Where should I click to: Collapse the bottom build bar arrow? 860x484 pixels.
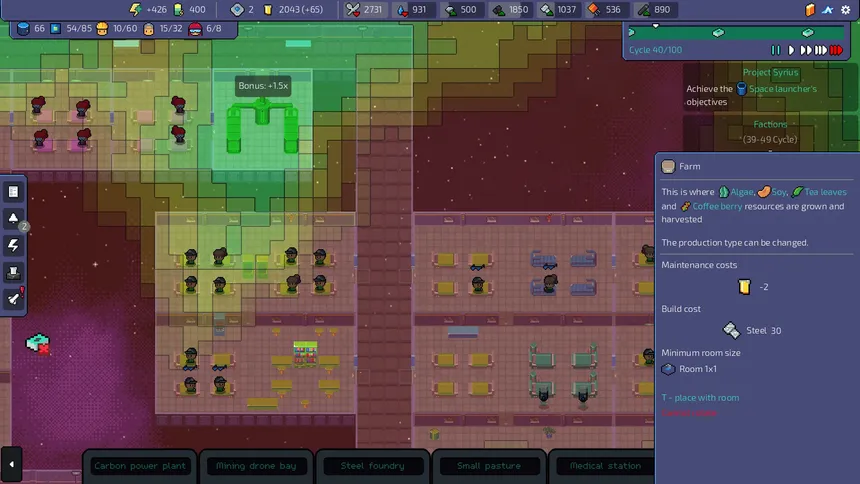click(12, 464)
